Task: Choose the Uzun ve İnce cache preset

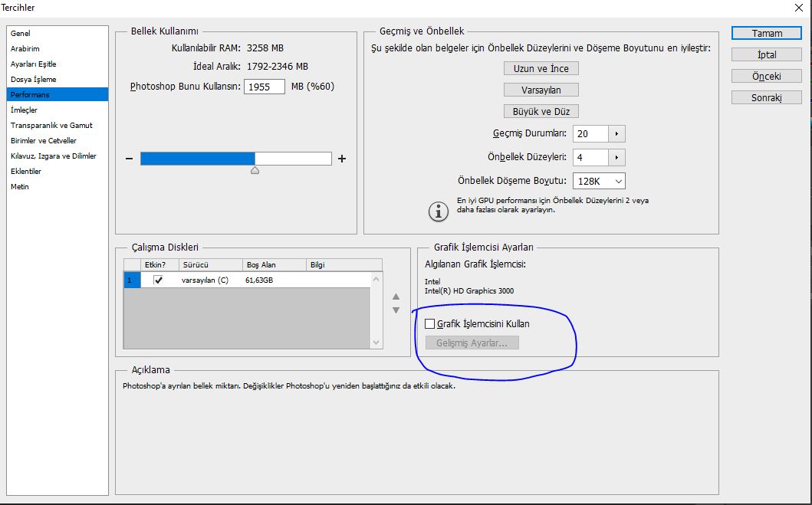Action: click(541, 68)
